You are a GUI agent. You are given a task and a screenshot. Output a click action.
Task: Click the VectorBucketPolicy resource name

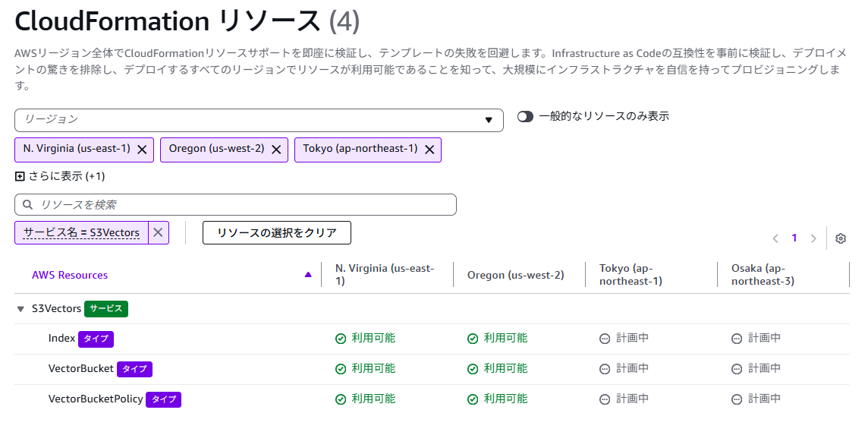pyautogui.click(x=96, y=399)
